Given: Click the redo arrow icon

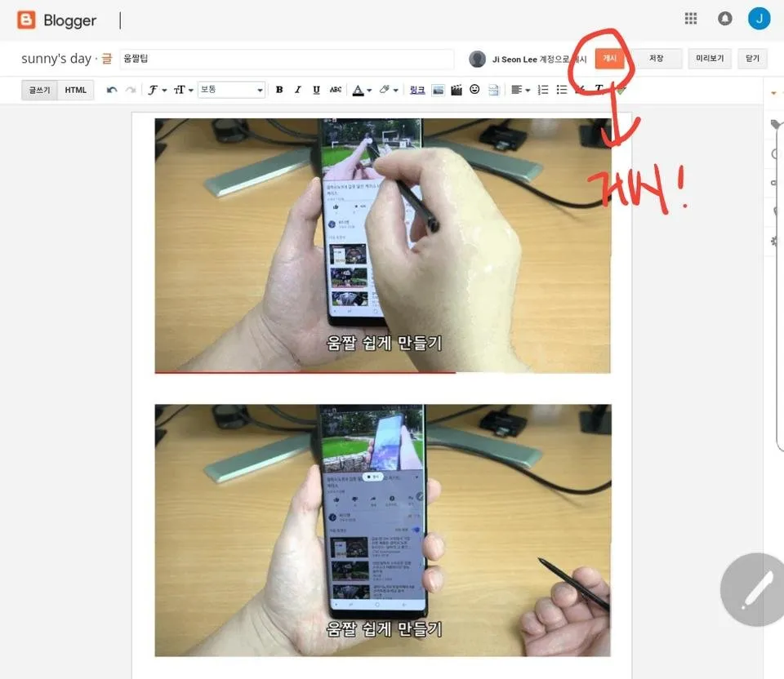Looking at the screenshot, I should click(131, 90).
